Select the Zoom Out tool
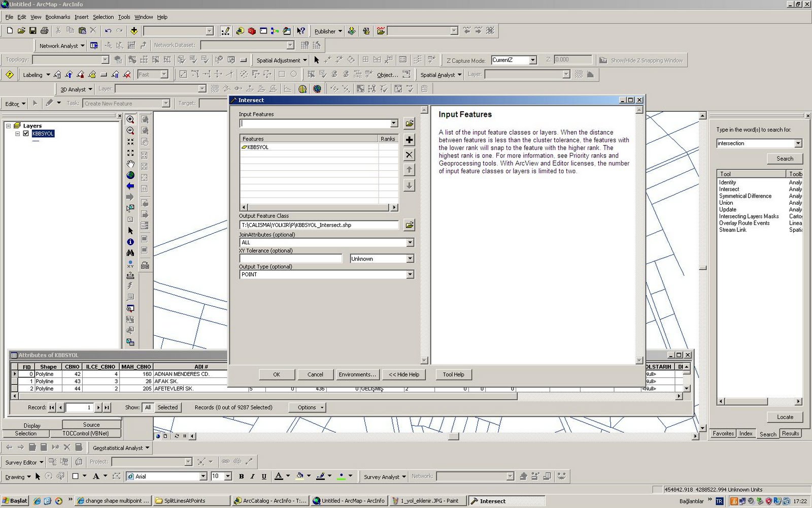 click(130, 131)
